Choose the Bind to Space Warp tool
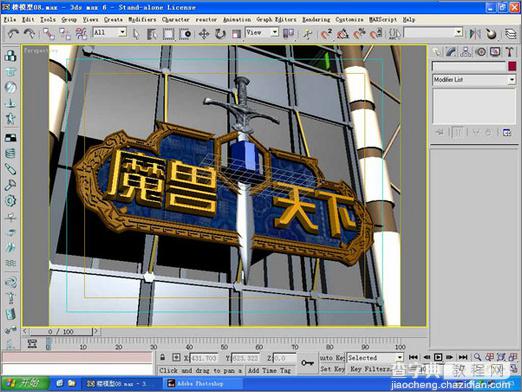The image size is (522, 392). pyautogui.click(x=81, y=33)
